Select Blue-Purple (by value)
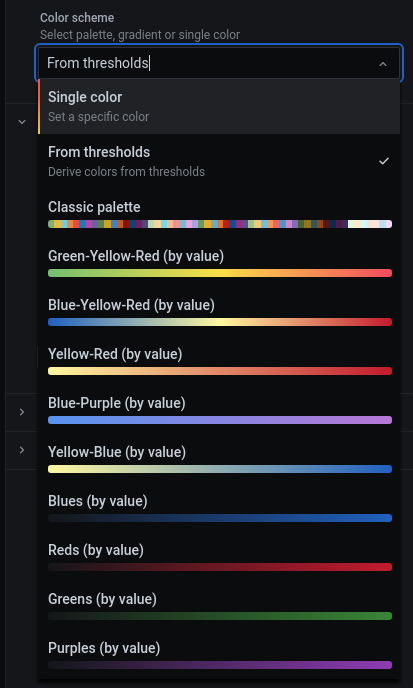 219,410
